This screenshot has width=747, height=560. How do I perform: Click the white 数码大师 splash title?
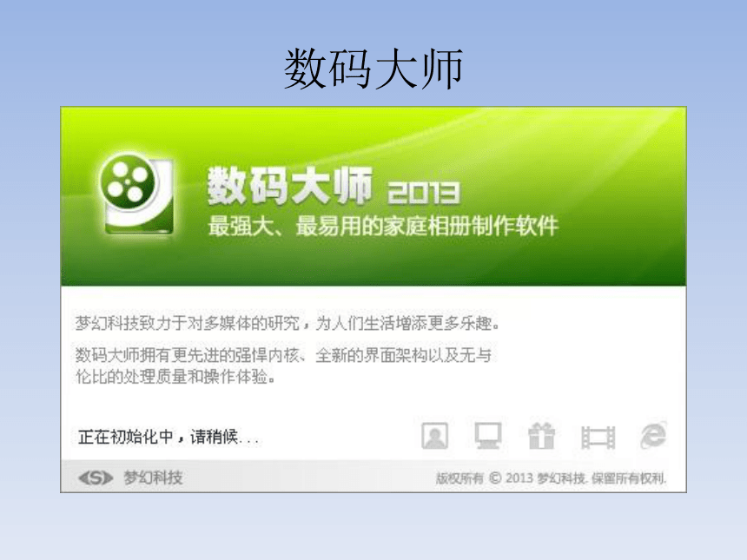coord(289,186)
